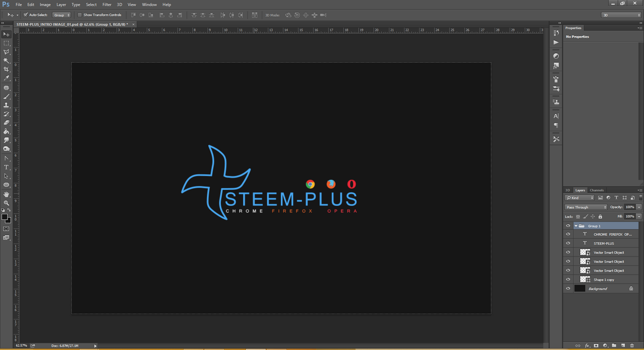
Task: Click the zoom level 62.57% field
Action: [x=22, y=345]
